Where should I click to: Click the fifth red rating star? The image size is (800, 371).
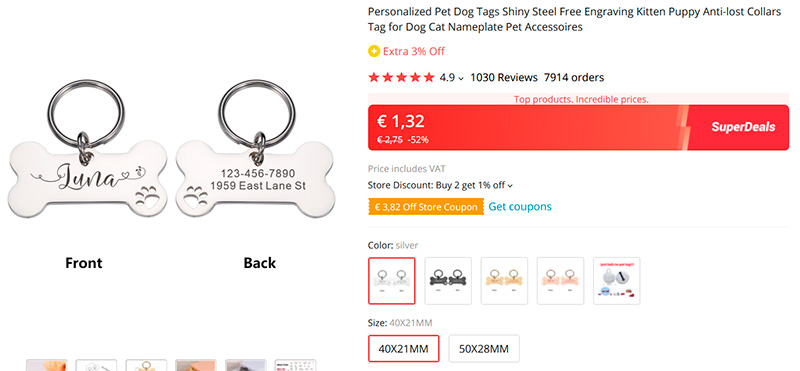(429, 78)
